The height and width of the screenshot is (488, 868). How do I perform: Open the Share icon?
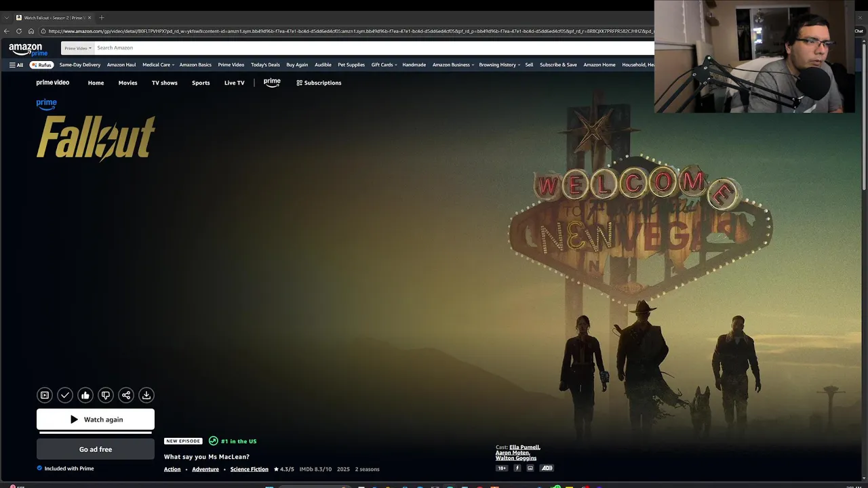click(x=126, y=395)
